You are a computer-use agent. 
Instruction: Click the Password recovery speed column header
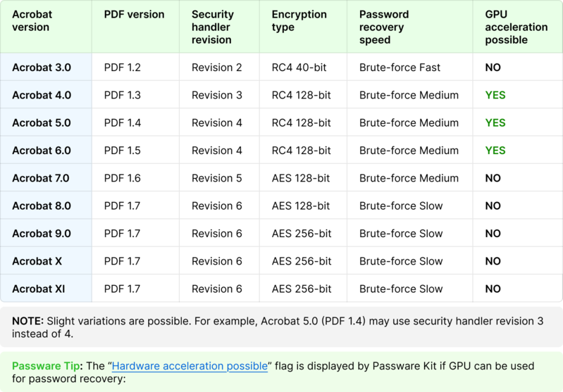(384, 27)
